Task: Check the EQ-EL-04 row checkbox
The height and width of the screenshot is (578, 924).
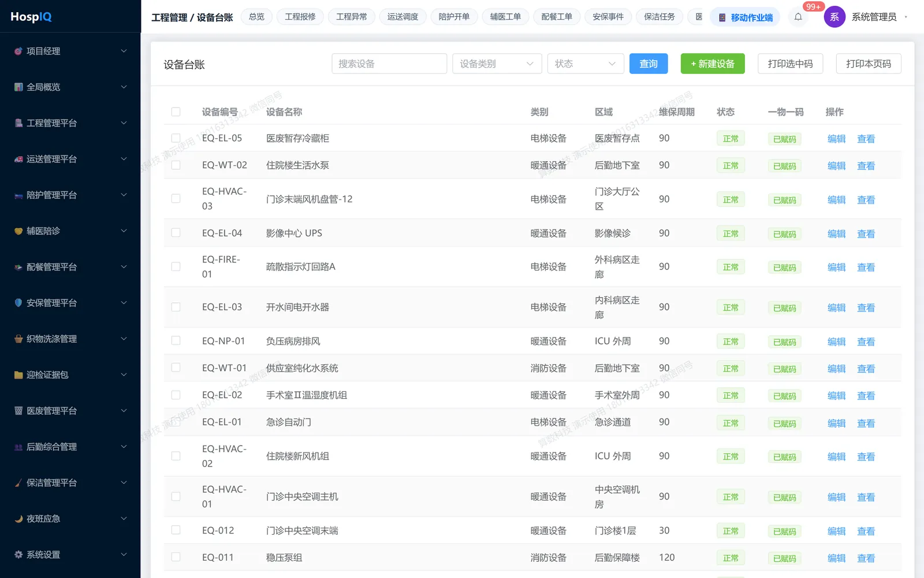Action: [176, 233]
